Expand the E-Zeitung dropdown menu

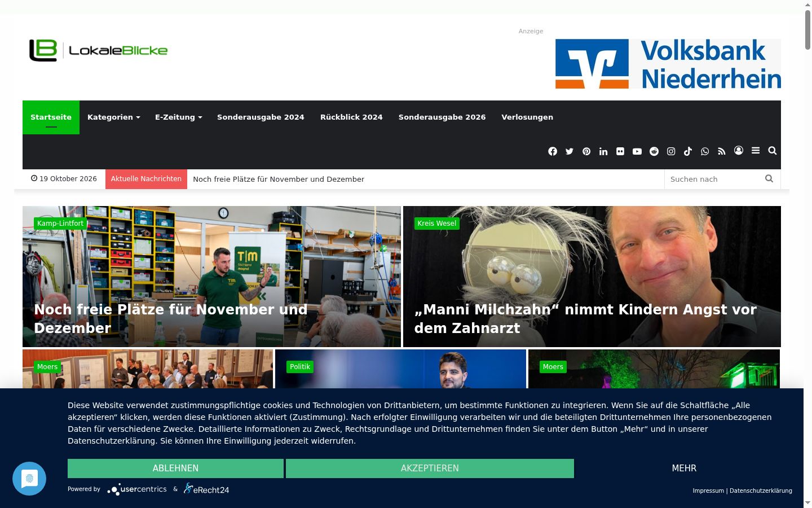[x=178, y=117]
